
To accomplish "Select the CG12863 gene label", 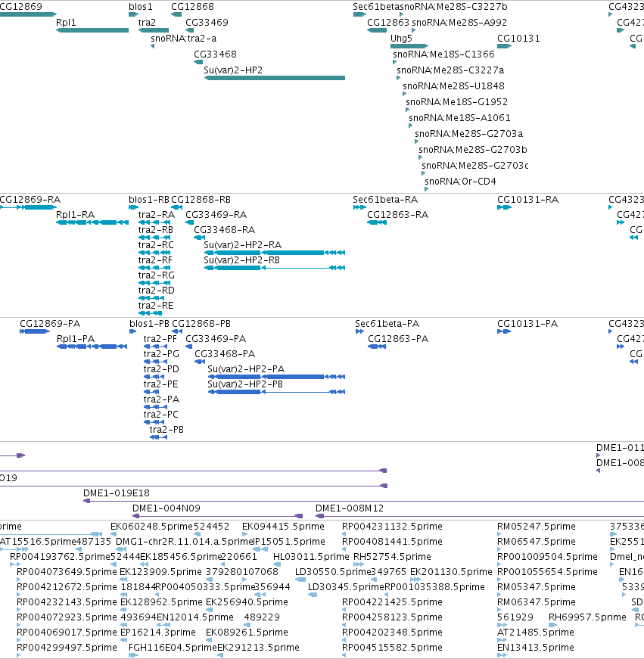I will pos(388,23).
